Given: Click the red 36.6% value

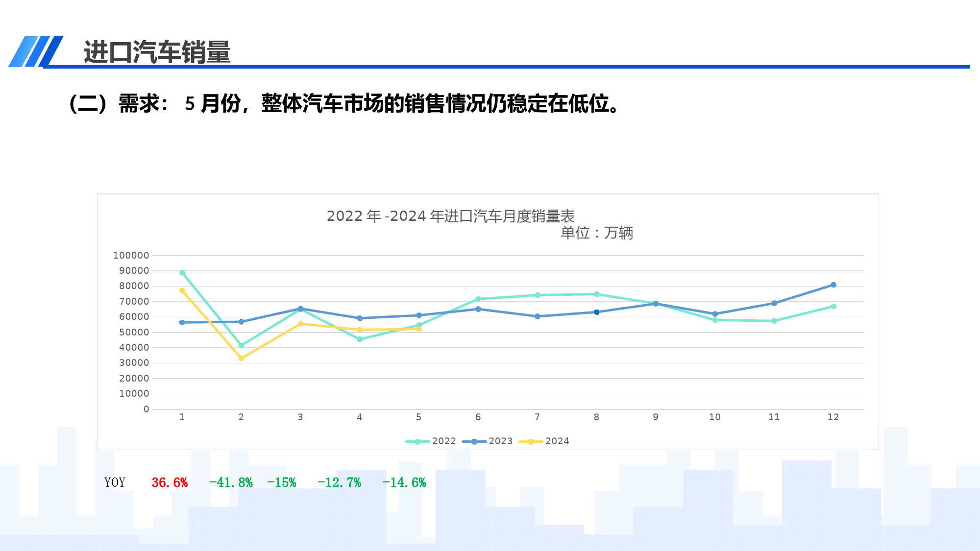Looking at the screenshot, I should pyautogui.click(x=170, y=482).
